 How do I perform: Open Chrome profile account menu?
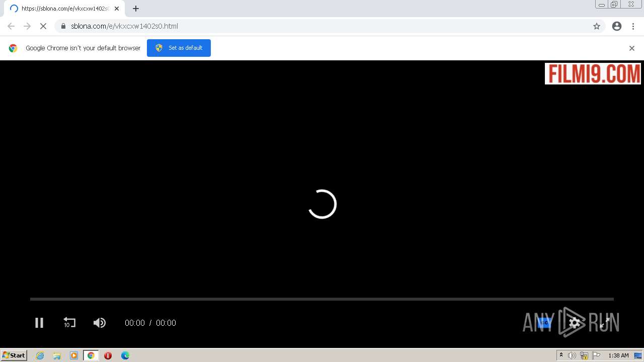(617, 26)
